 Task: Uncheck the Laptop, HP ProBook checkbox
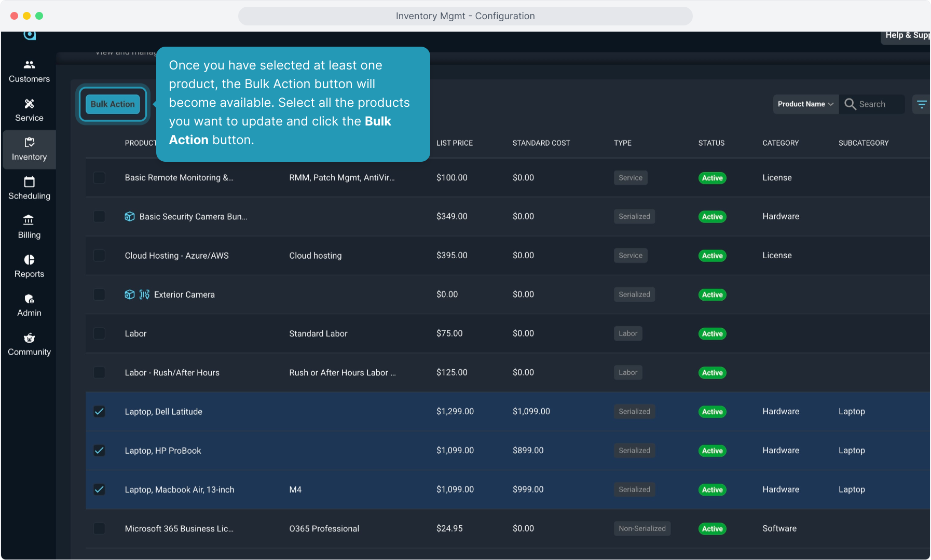tap(99, 451)
